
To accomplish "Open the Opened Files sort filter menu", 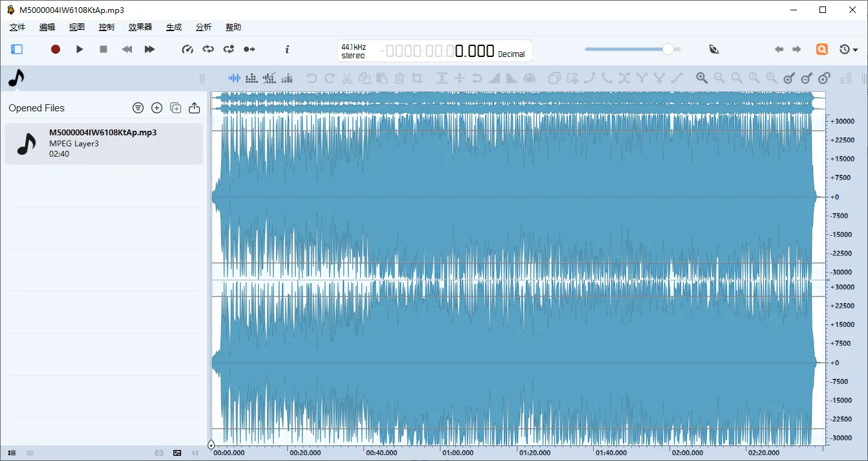I will [138, 108].
